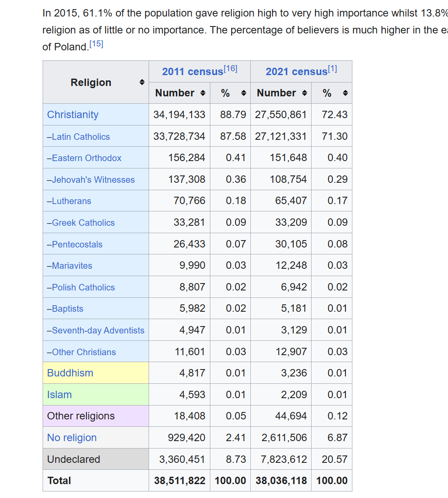Open citation reference 1
448x498 pixels.
pyautogui.click(x=332, y=69)
